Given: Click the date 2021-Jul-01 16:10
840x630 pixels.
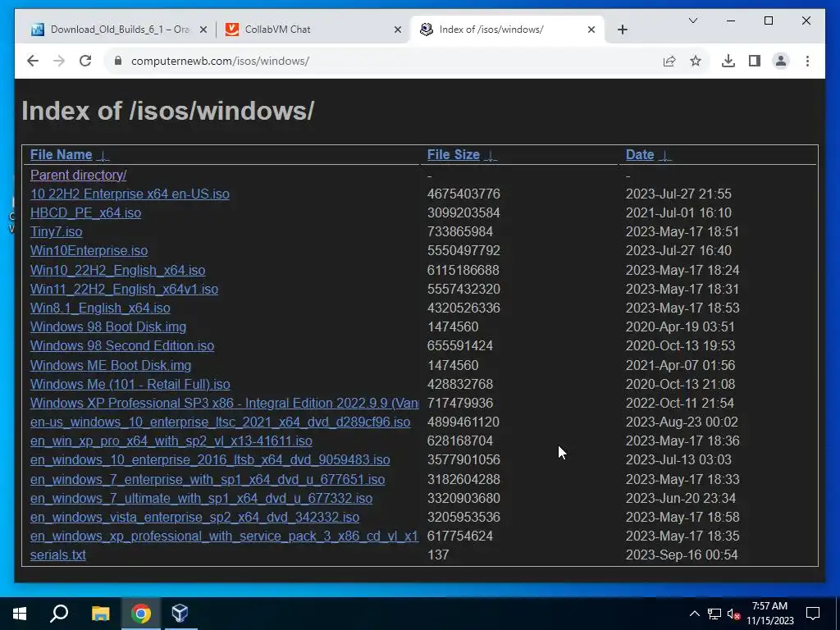Looking at the screenshot, I should coord(678,212).
